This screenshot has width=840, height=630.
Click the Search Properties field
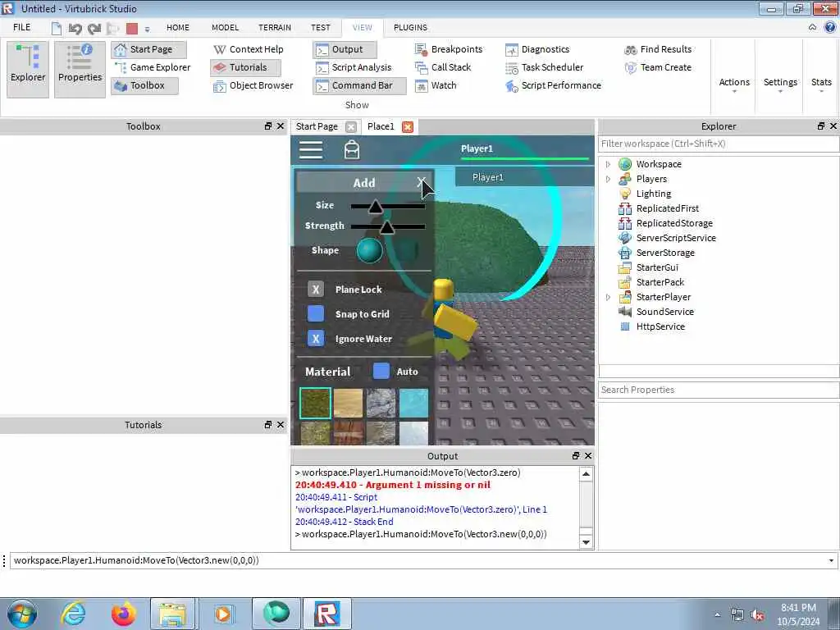click(719, 390)
